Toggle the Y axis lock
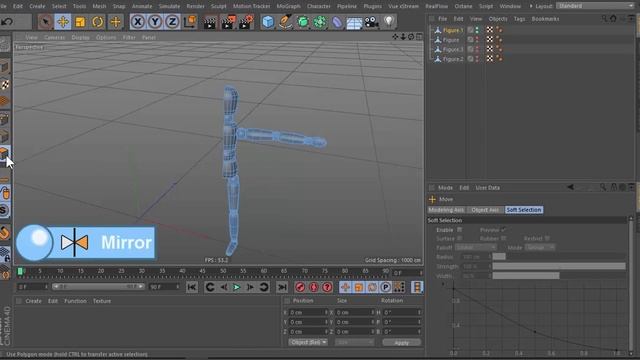The width and height of the screenshot is (640, 360). (155, 22)
